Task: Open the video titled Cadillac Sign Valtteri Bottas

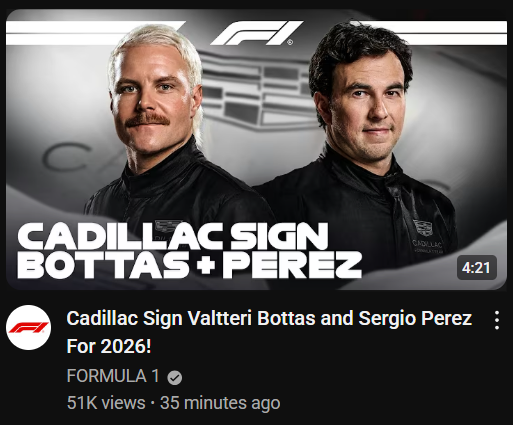Action: coord(269,318)
